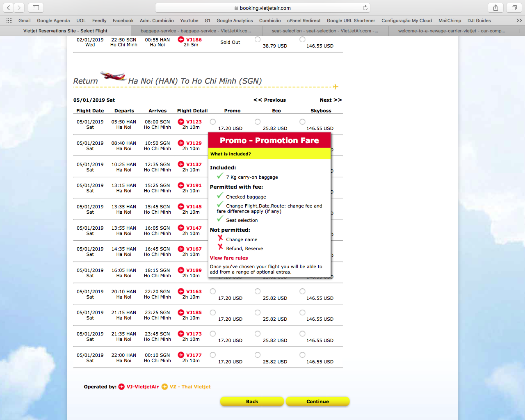
Task: Click the Safari back arrow button
Action: [x=9, y=8]
